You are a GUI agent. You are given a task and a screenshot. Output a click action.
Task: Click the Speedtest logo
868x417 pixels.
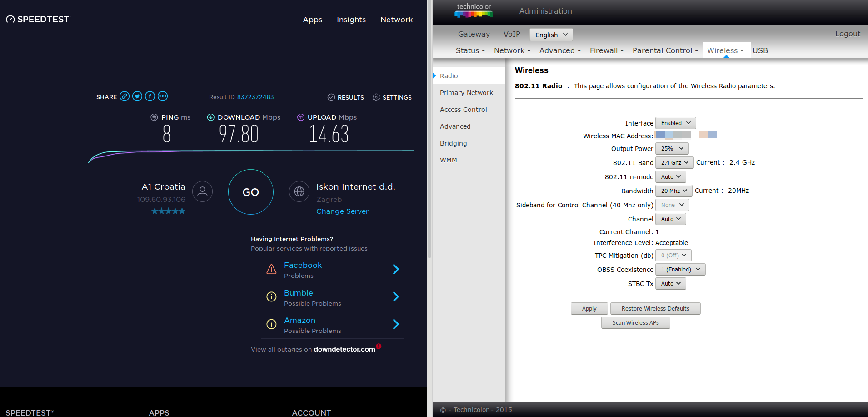point(38,19)
